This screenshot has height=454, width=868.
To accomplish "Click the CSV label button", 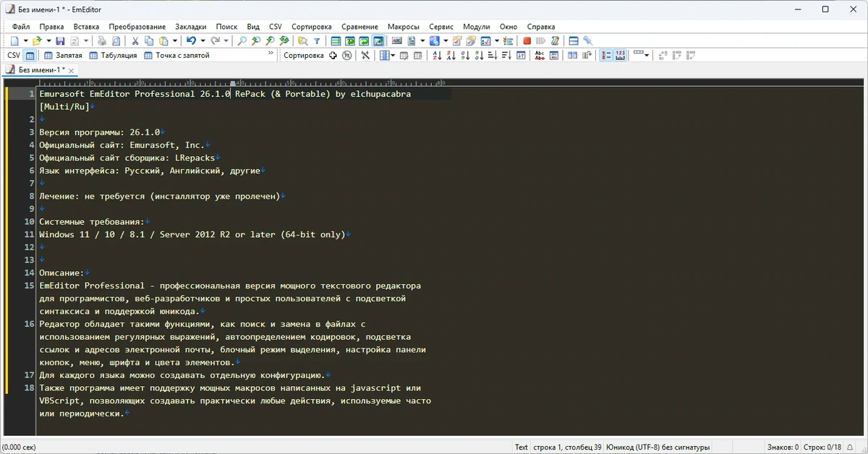I will pos(14,55).
